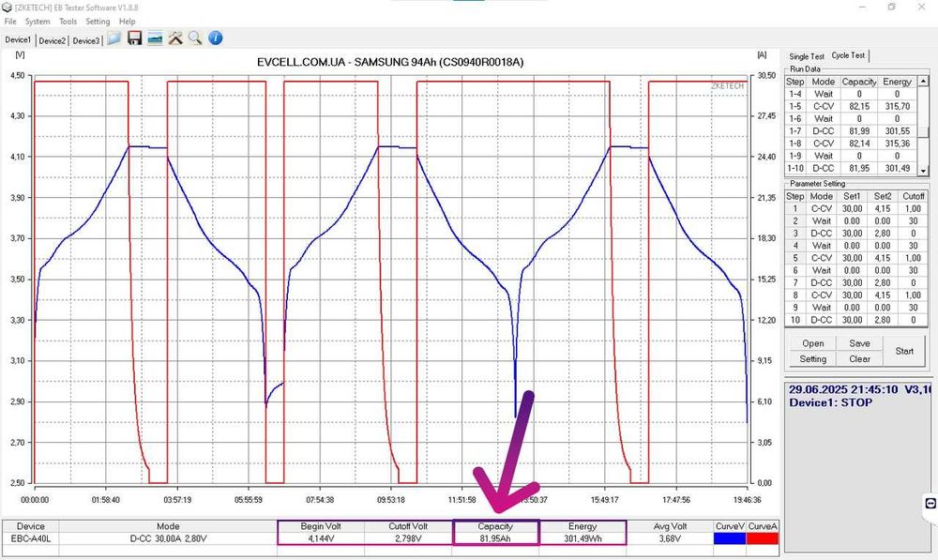Image resolution: width=938 pixels, height=560 pixels.
Task: Click the ZKETECH app icon in title bar
Action: tap(7, 8)
